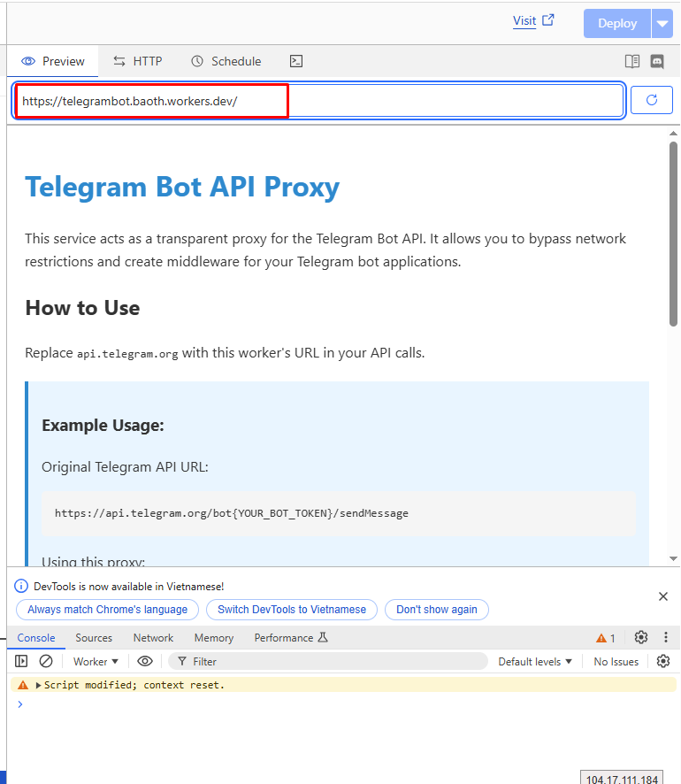Click Always match Chrome's language
Image resolution: width=681 pixels, height=784 pixels.
point(107,610)
